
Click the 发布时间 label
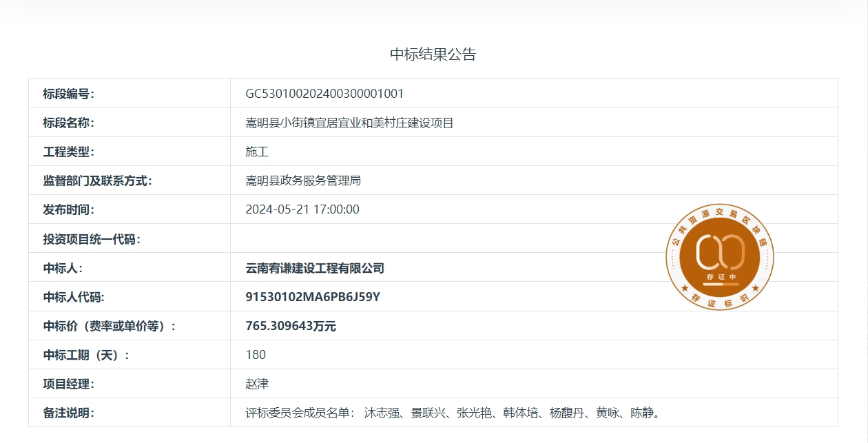pyautogui.click(x=69, y=209)
